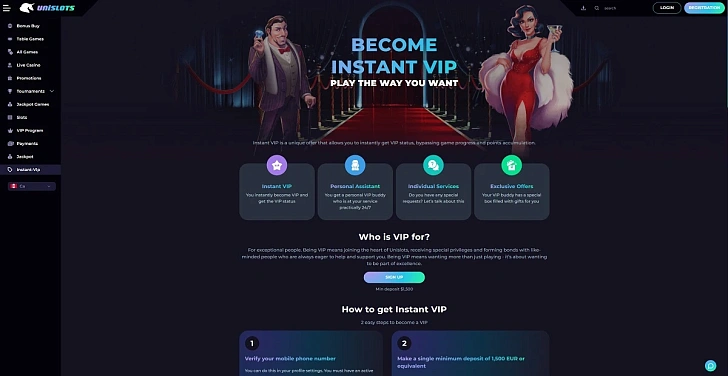Click the gradient SIGN UP button

point(394,277)
